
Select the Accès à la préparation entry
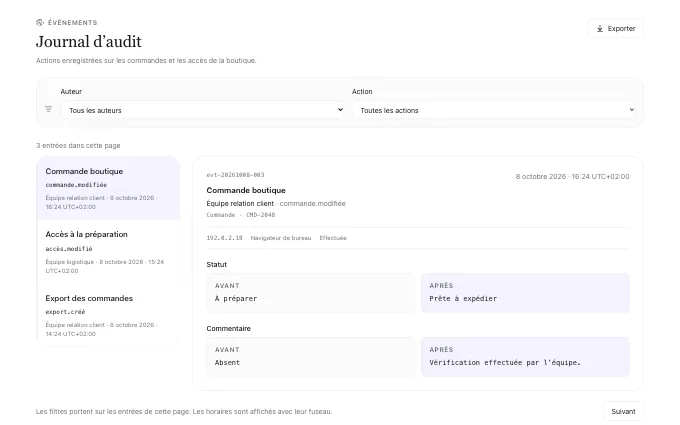coord(108,252)
